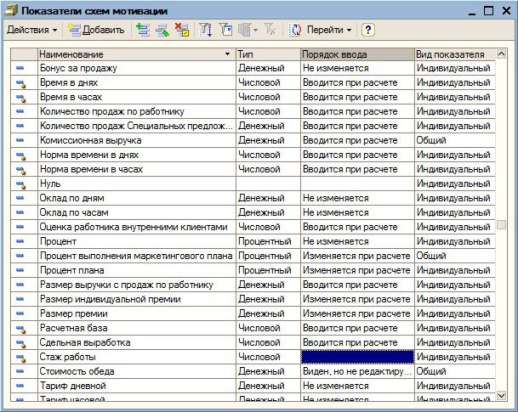Click the vertical scrollbar thumb
The height and width of the screenshot is (412, 518).
pos(501,225)
